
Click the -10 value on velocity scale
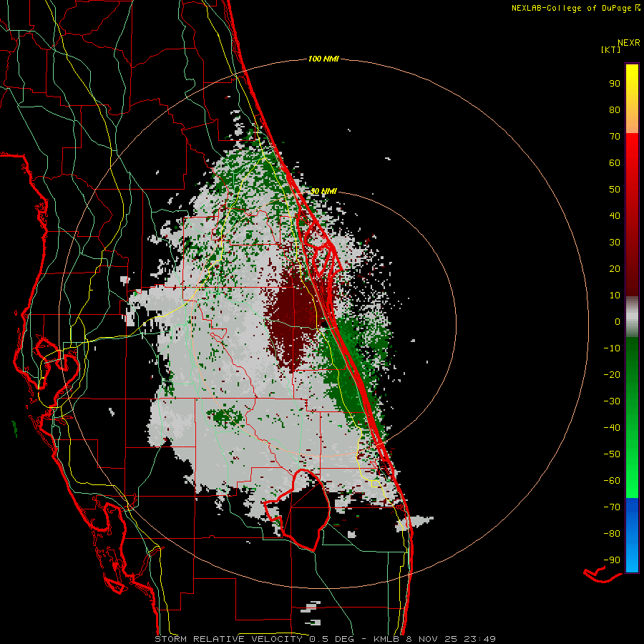(x=612, y=348)
